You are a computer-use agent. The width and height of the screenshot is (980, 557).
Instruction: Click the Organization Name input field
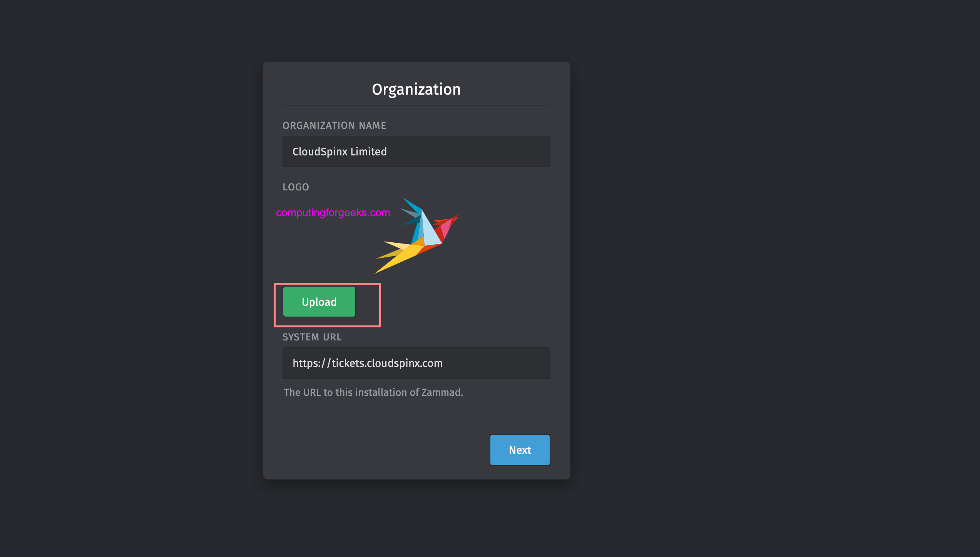(416, 152)
